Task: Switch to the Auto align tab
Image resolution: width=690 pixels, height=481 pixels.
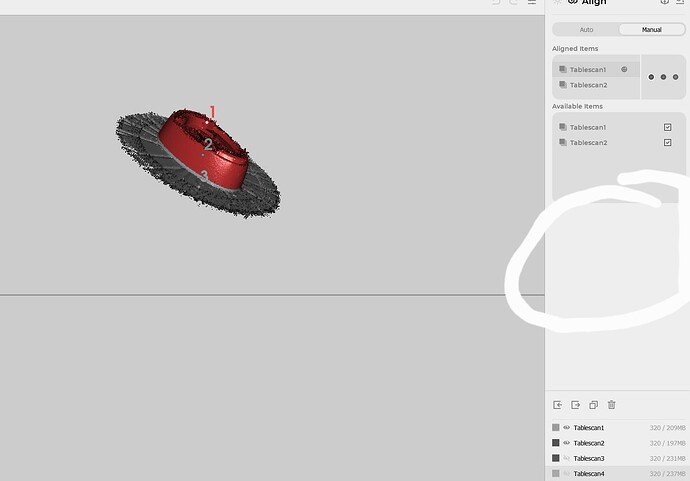Action: (586, 29)
